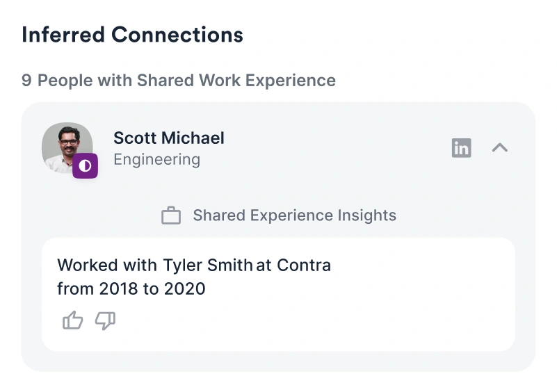Click the 9 People with Shared Work Experience text

179,80
